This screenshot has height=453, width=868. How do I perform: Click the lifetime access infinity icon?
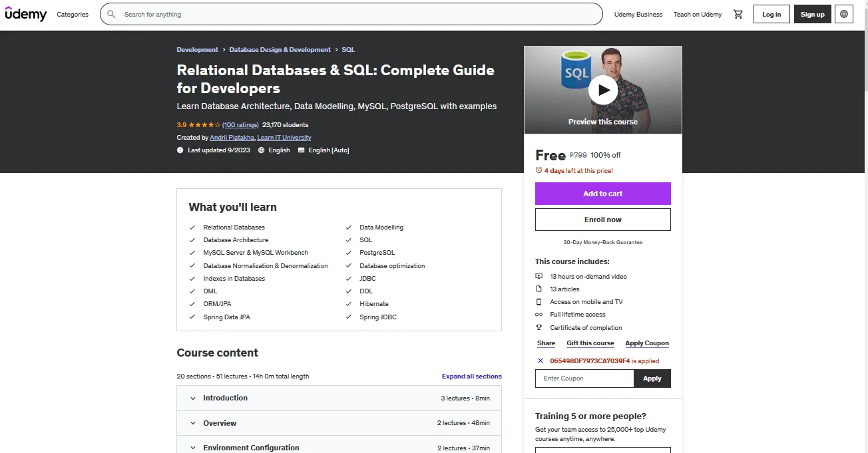(539, 315)
